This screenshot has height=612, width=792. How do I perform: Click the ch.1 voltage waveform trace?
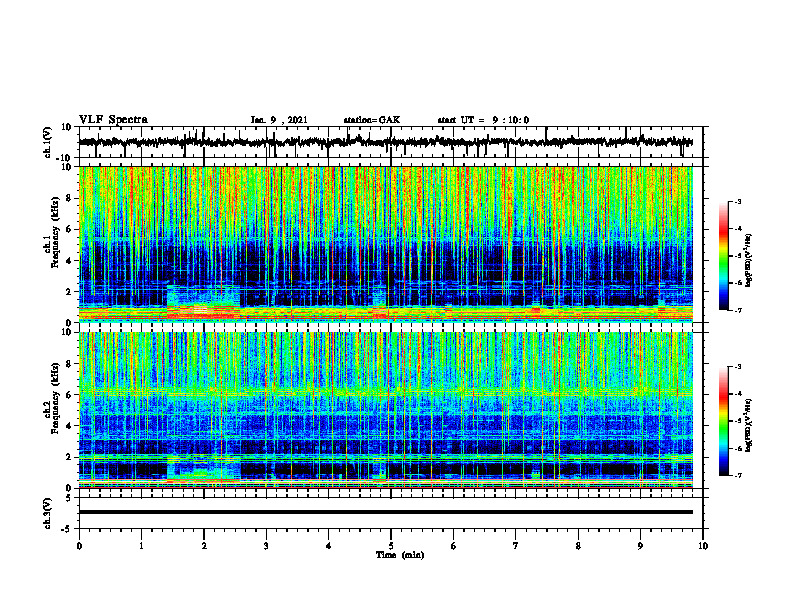point(385,142)
